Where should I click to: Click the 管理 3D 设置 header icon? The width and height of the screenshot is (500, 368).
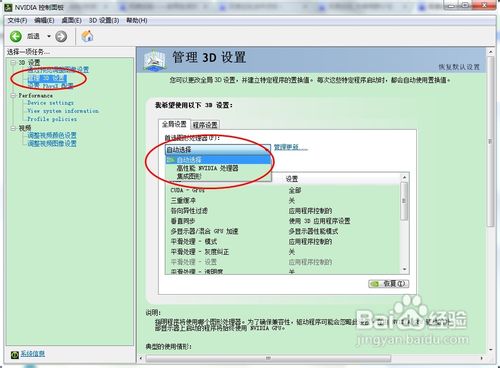154,60
